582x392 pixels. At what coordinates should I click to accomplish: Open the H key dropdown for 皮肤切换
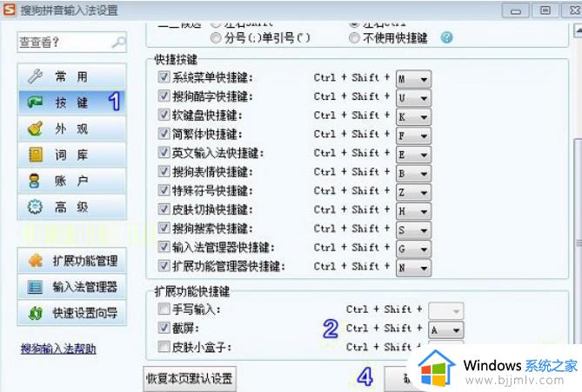[413, 211]
